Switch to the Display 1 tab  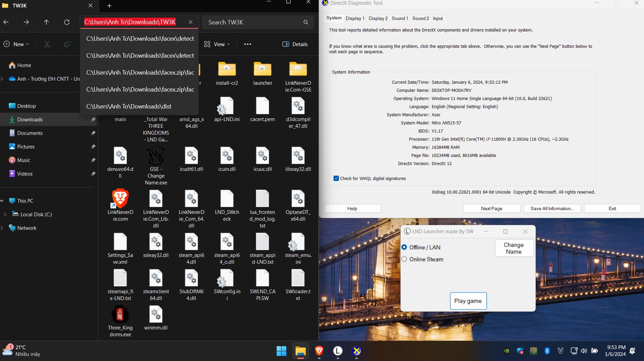pos(355,19)
